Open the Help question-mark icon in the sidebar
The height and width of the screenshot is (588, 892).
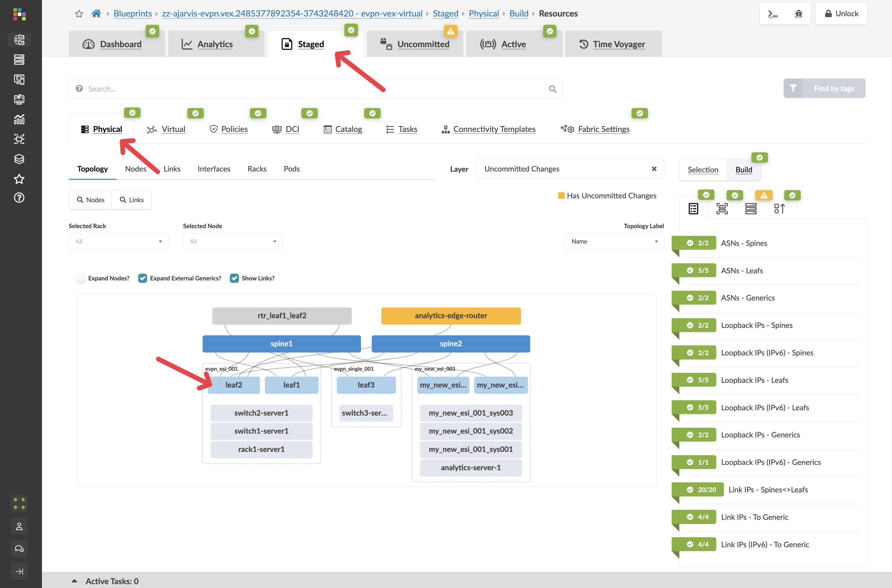coord(19,198)
